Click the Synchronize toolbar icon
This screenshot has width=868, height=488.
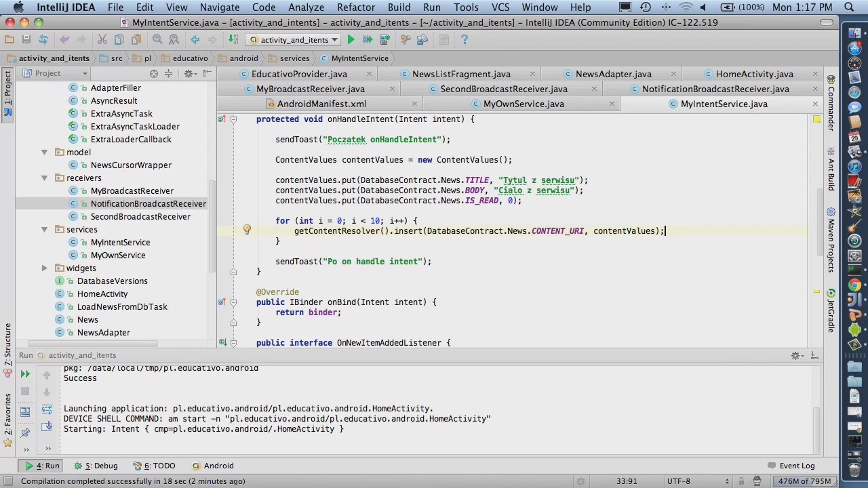[43, 40]
